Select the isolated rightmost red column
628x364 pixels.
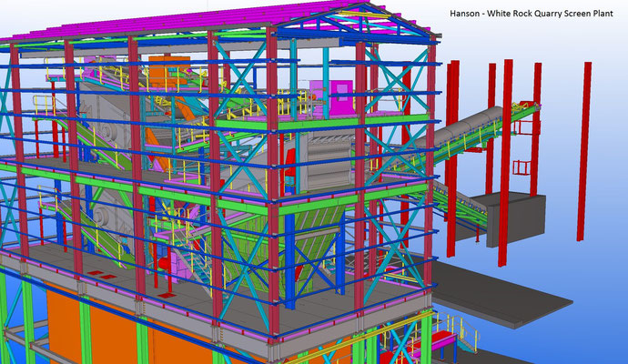click(584, 151)
